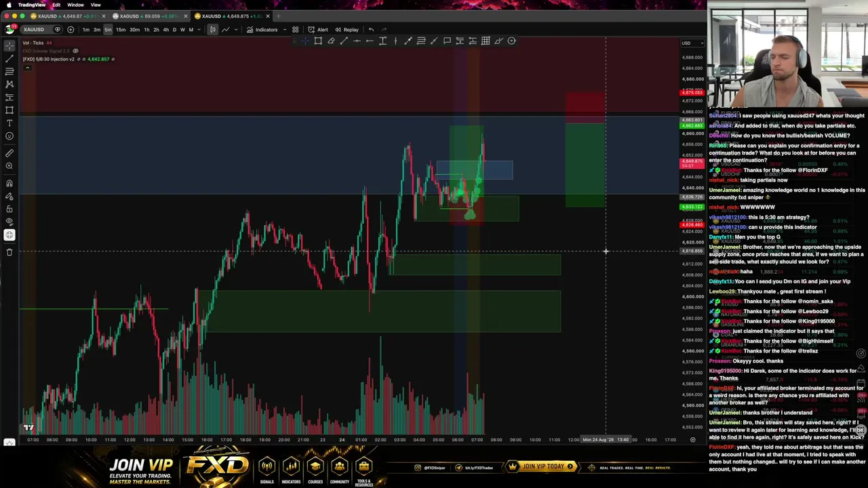Image resolution: width=868 pixels, height=488 pixels.
Task: Open the USD currency dropdown on price scale
Action: pyautogui.click(x=692, y=43)
